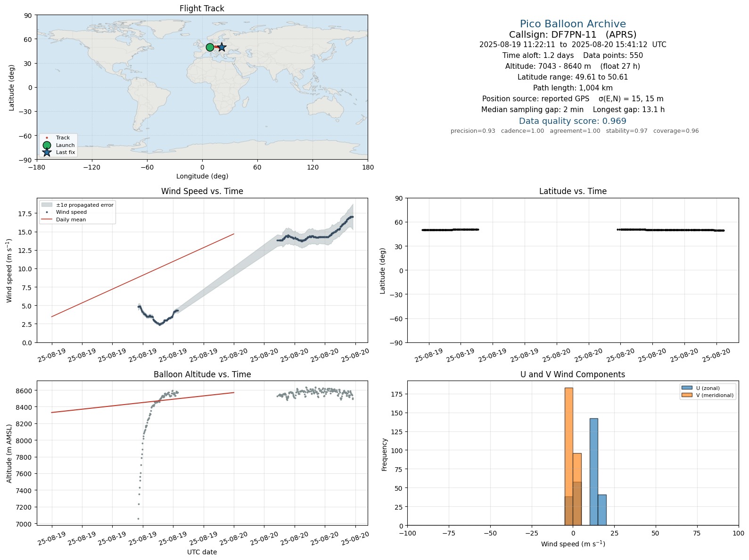This screenshot has height=560, width=749.
Task: Click the shortest blue bar right of 12 m/s
Action: click(602, 510)
